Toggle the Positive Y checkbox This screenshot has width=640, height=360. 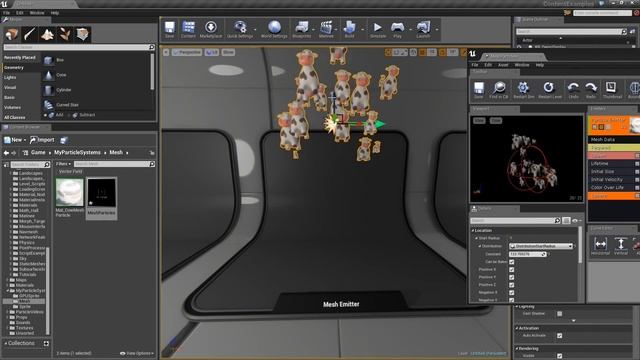[x=511, y=277]
